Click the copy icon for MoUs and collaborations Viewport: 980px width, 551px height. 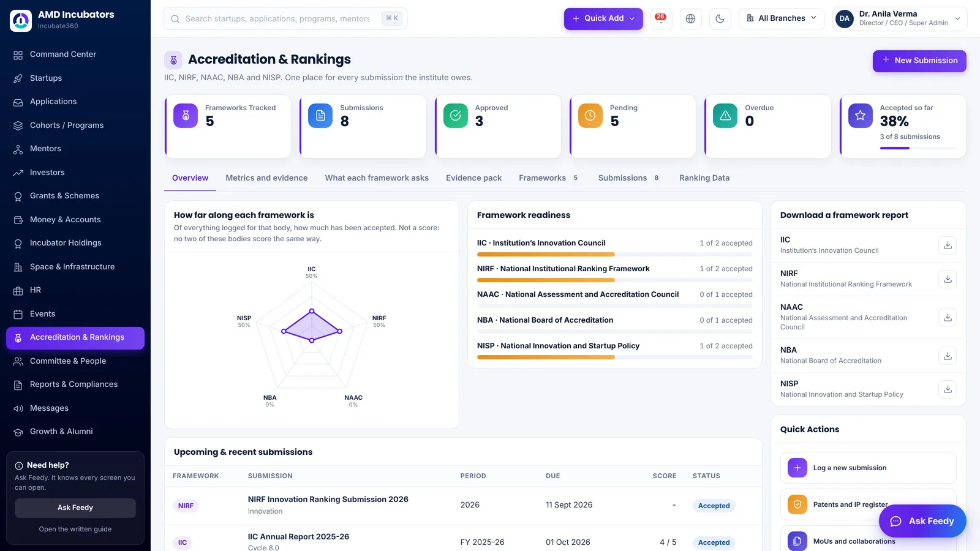click(x=797, y=541)
